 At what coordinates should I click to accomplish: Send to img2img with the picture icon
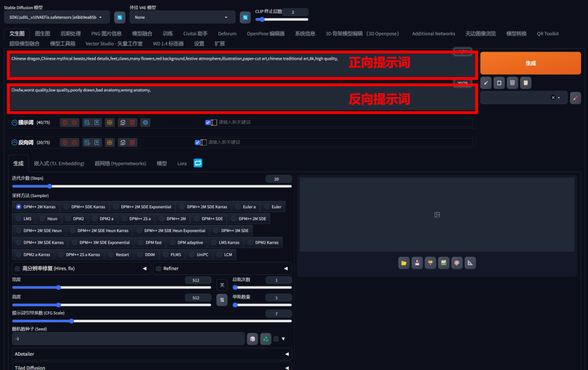point(444,263)
